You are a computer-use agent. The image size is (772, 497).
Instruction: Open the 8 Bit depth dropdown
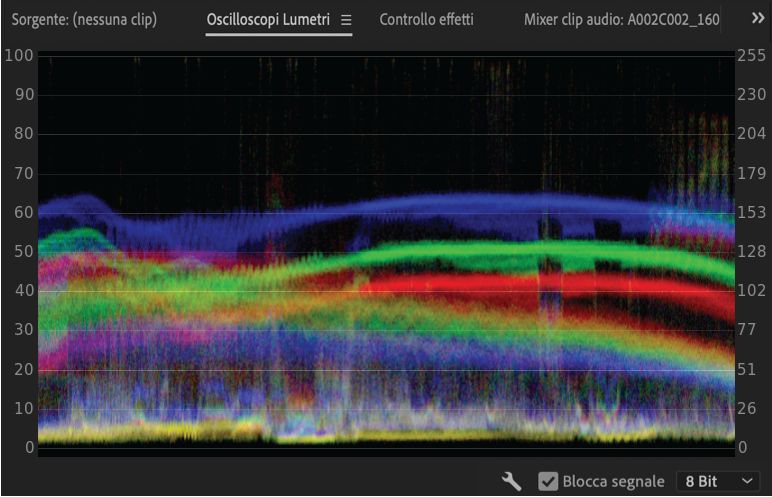click(x=718, y=481)
